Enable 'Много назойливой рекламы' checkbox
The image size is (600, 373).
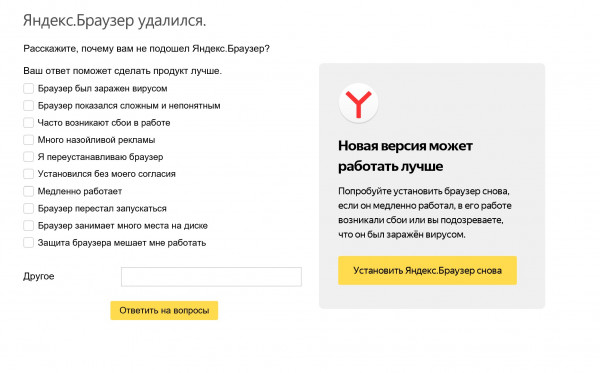[x=28, y=140]
